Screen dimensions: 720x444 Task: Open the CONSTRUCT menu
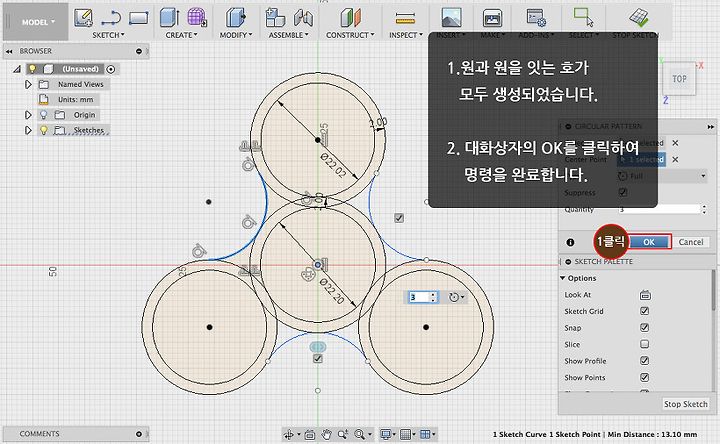pos(350,35)
